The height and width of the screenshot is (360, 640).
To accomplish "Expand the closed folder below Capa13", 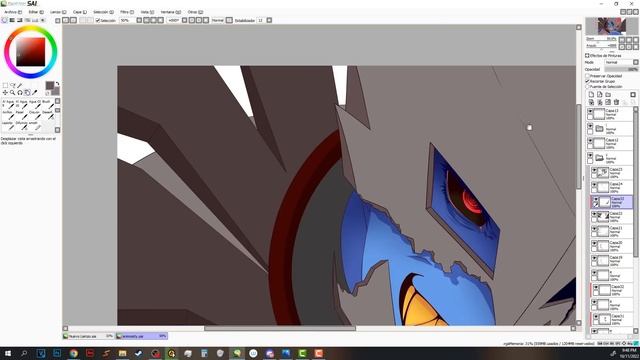I will tap(599, 129).
